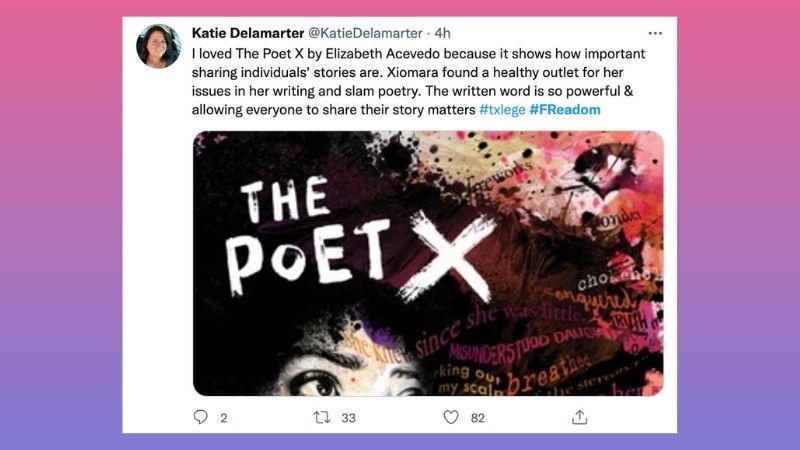Click the reply speech bubble icon

[x=200, y=417]
